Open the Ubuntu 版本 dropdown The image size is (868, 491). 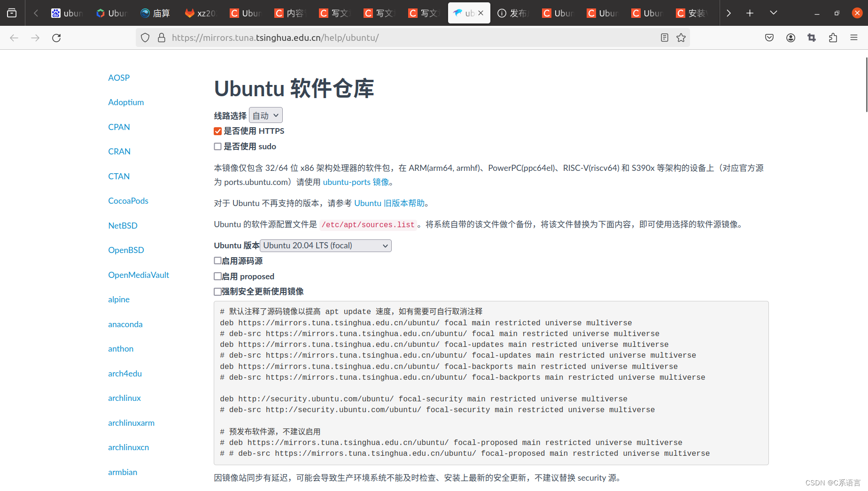[x=325, y=245]
